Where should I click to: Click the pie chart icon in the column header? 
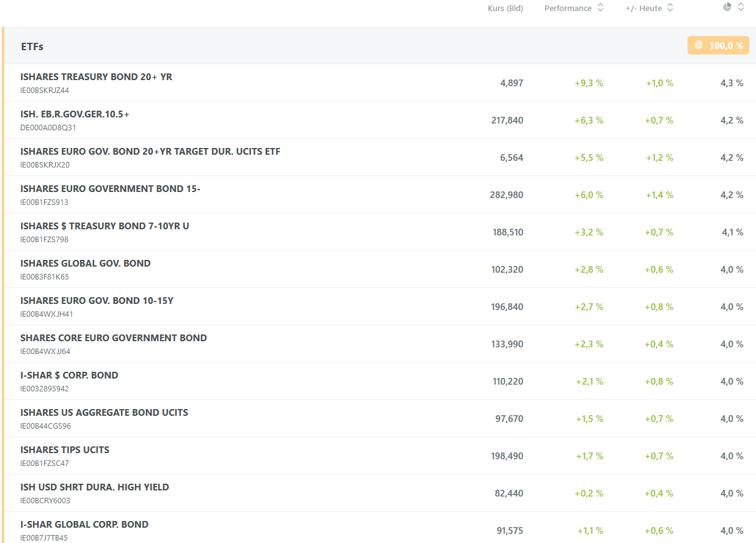(727, 7)
